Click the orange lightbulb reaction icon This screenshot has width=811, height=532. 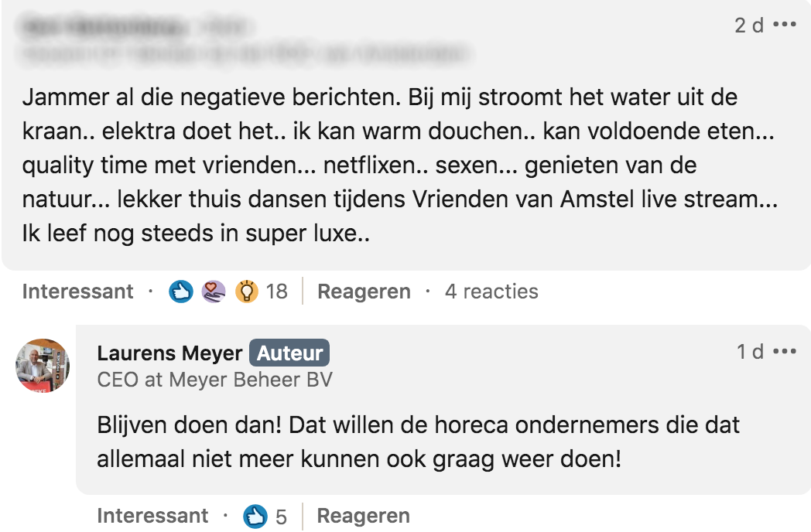[246, 292]
